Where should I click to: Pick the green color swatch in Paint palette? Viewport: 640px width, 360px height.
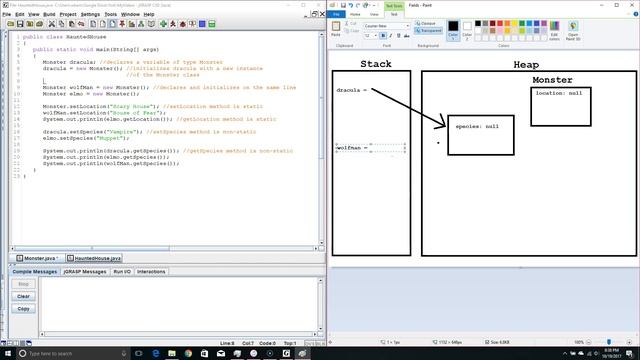(522, 24)
